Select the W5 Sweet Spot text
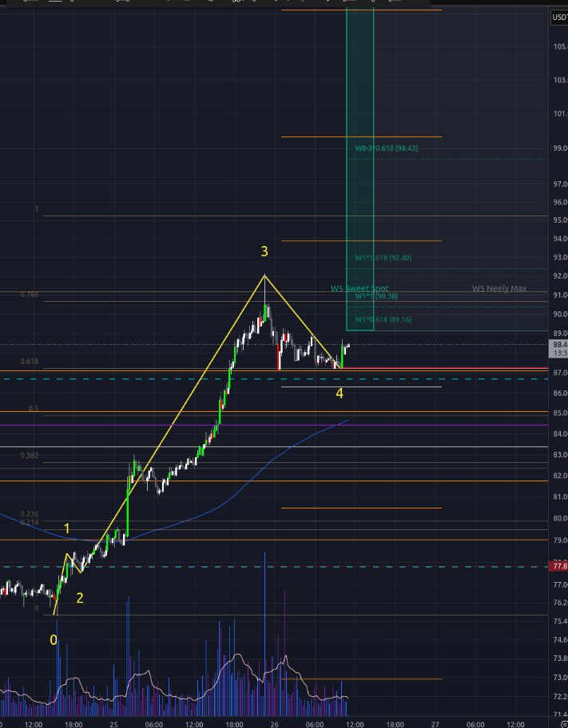This screenshot has width=568, height=728. [x=359, y=288]
